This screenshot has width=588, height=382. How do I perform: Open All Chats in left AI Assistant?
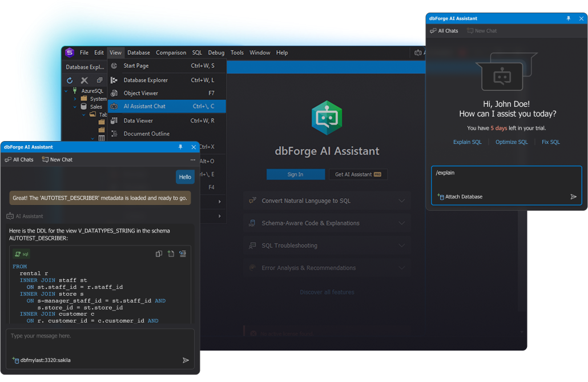coord(19,160)
